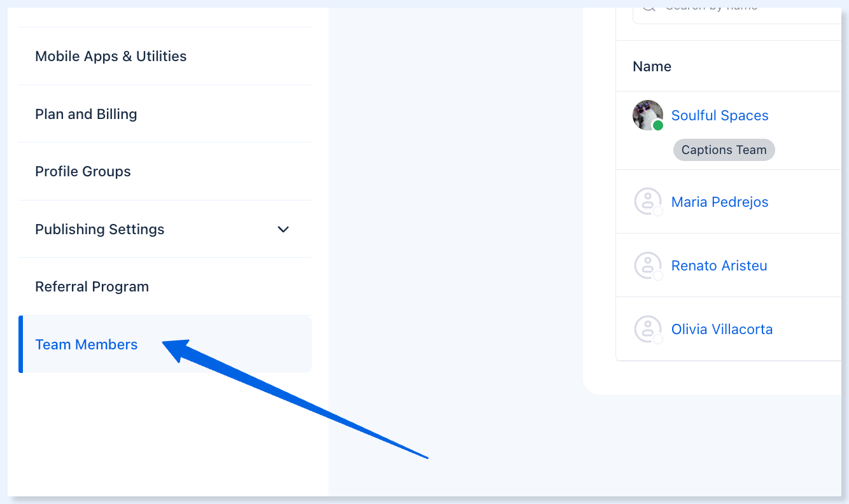The image size is (849, 504).
Task: Click Maria Pedrejos placeholder avatar icon
Action: 648,201
